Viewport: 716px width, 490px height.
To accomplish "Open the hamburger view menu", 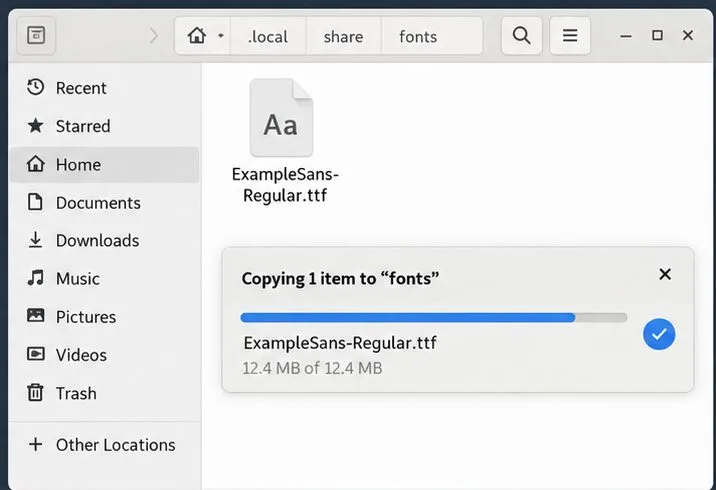I will (x=570, y=35).
